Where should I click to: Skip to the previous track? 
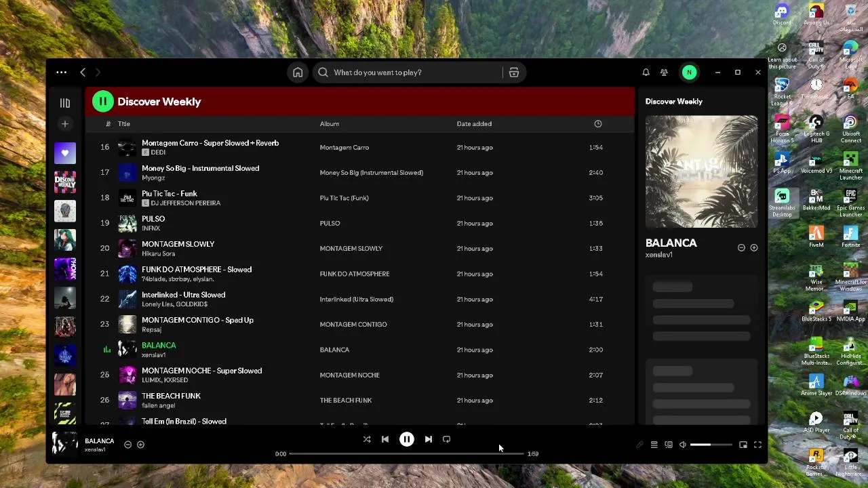click(385, 439)
